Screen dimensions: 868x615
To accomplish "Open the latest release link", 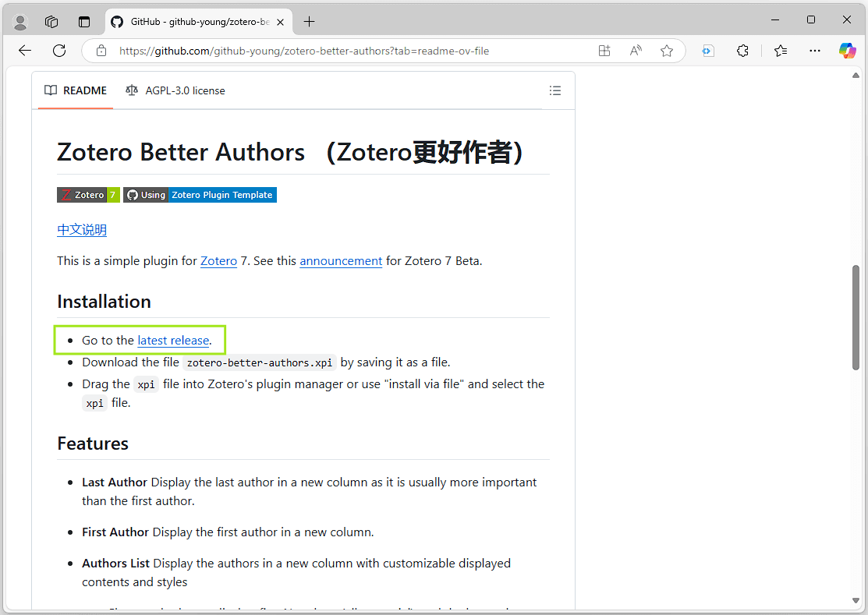I will 173,340.
